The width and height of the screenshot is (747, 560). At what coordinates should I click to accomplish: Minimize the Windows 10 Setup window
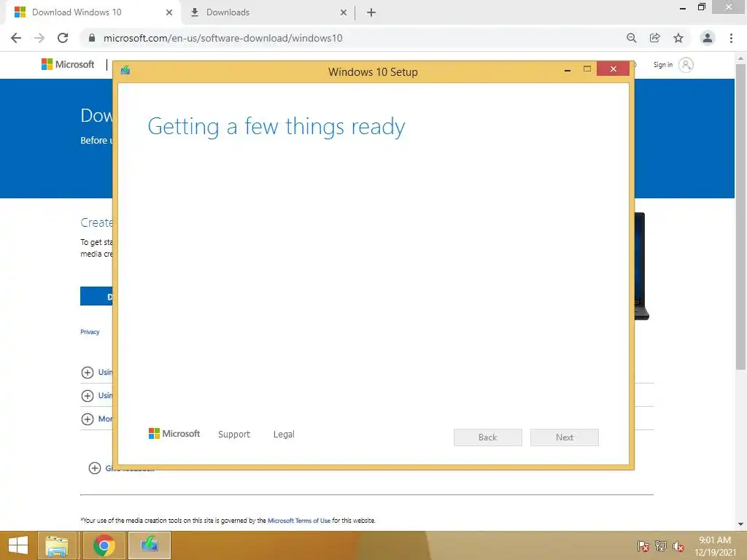coord(568,70)
